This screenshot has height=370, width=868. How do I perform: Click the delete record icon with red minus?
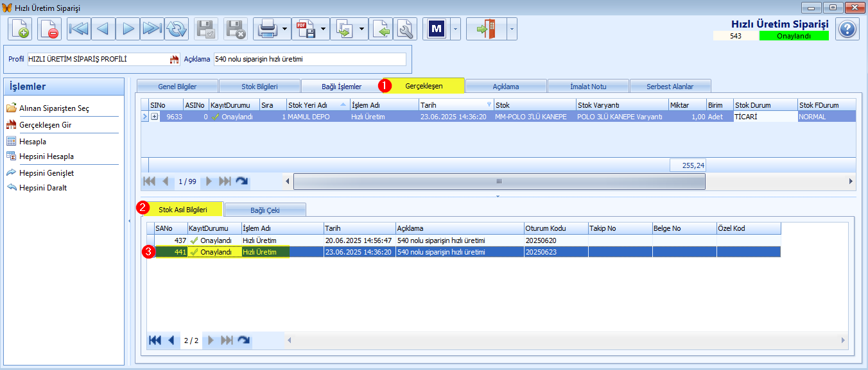pos(49,29)
